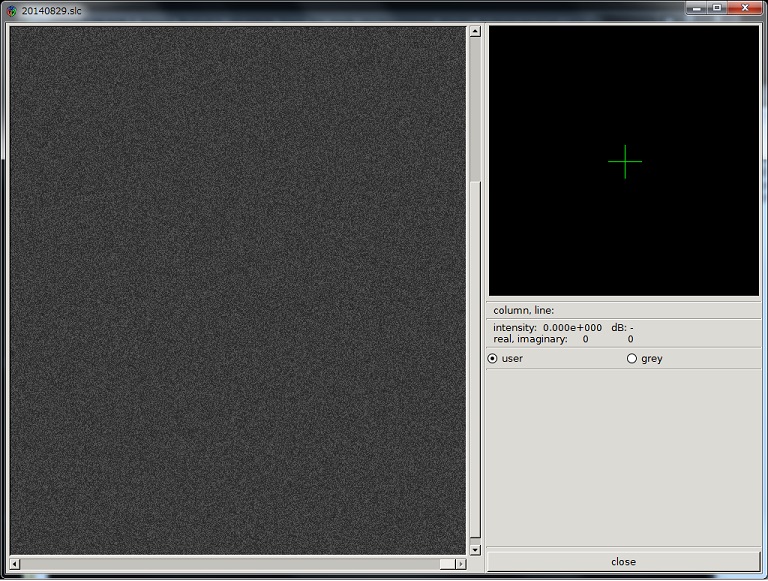Click the horizontal scrollbar left arrow
This screenshot has width=768, height=581.
15,564
